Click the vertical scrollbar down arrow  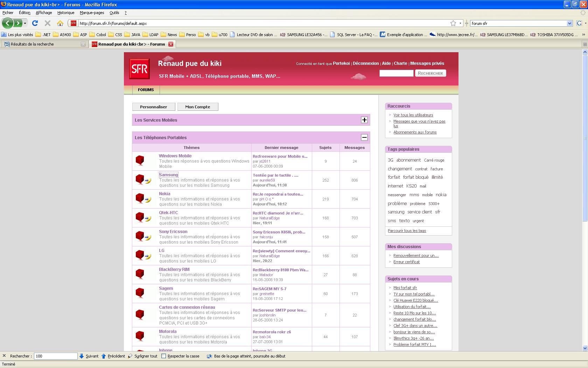tap(585, 348)
